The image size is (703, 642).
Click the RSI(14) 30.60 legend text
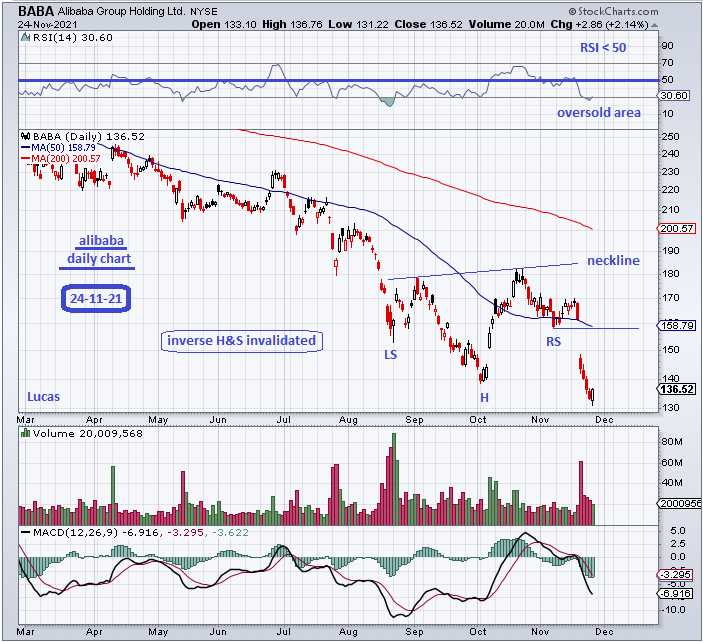pyautogui.click(x=73, y=38)
